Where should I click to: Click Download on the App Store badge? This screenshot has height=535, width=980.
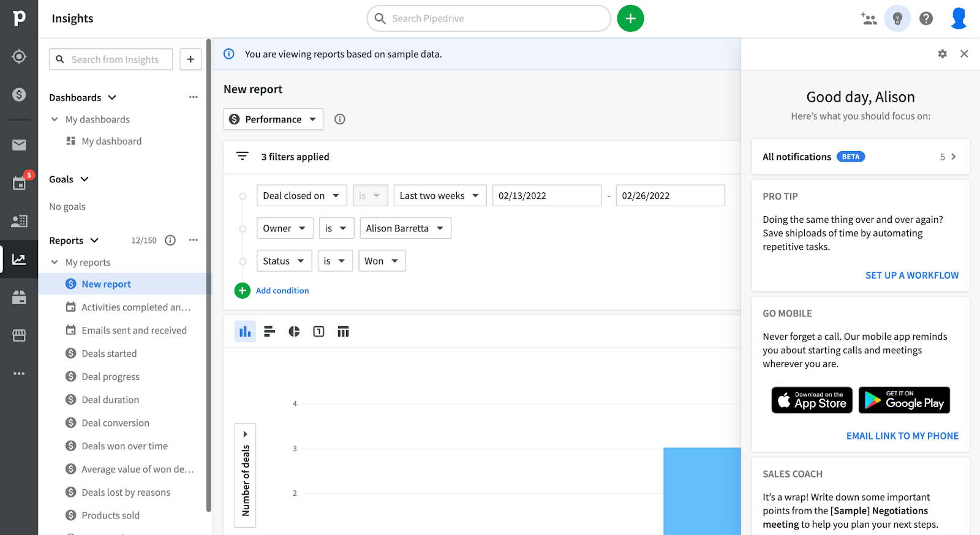[x=812, y=400]
